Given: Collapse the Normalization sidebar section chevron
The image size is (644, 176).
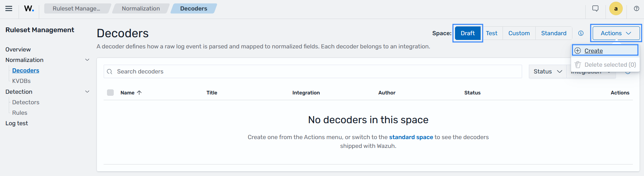Looking at the screenshot, I should point(87,60).
